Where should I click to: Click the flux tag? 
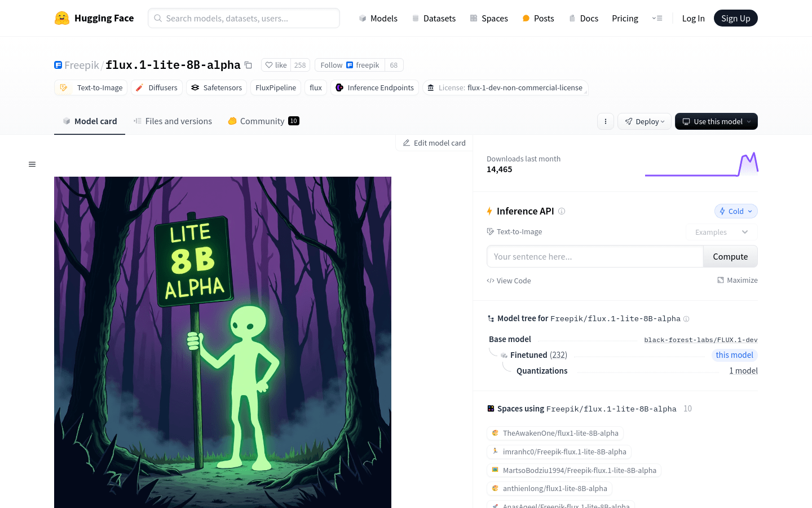coord(316,87)
